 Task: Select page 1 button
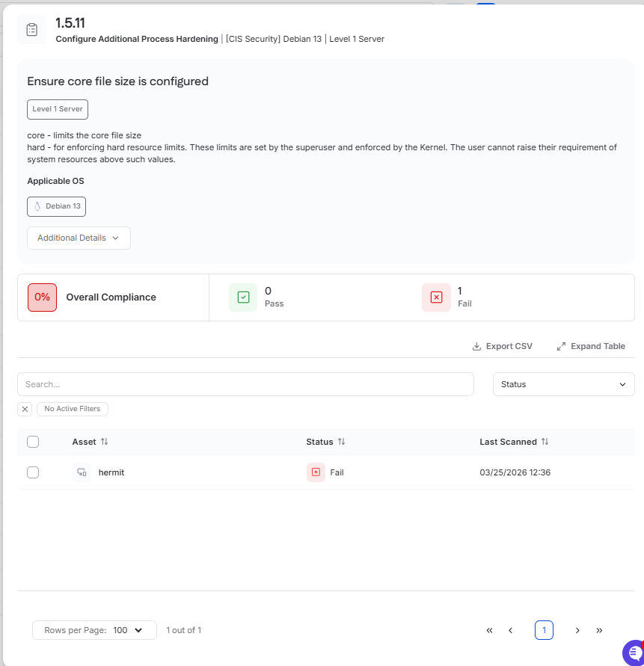coord(544,630)
